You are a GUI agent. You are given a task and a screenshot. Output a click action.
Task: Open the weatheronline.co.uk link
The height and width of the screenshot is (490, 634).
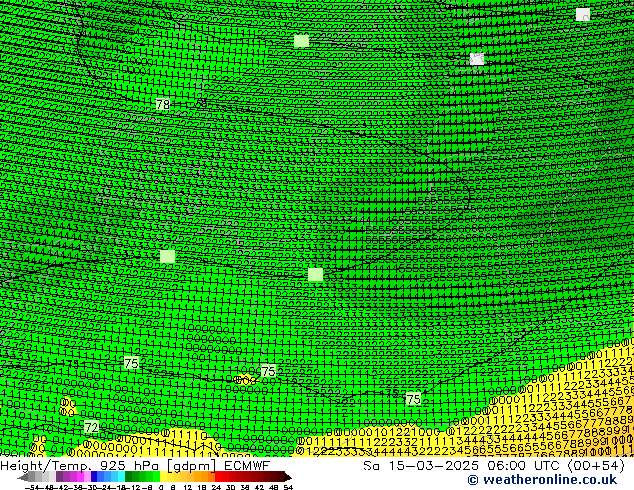(542, 480)
